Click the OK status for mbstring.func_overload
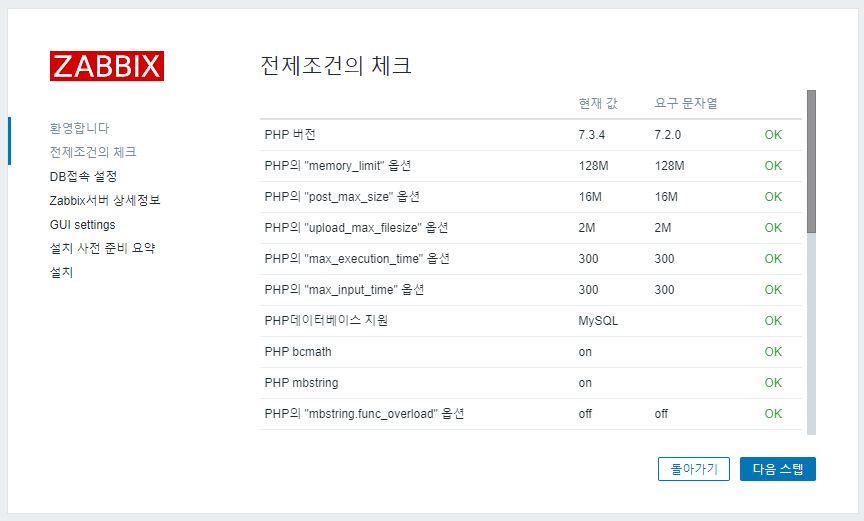Viewport: 864px width, 521px height. tap(773, 414)
